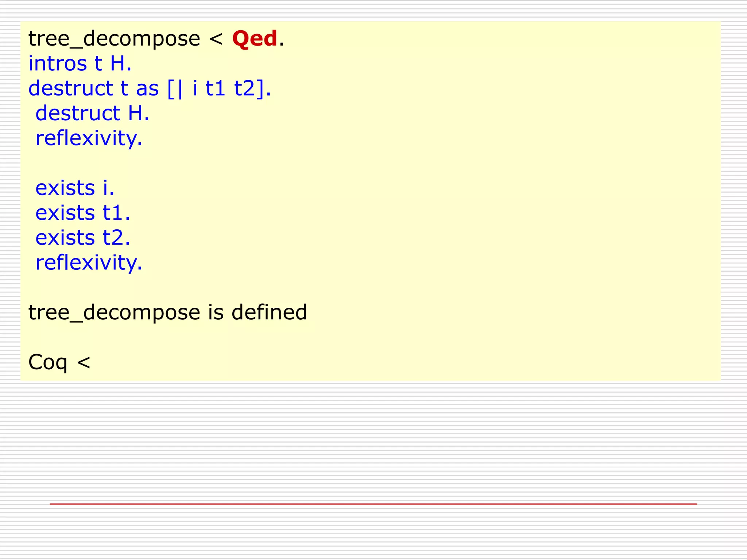The width and height of the screenshot is (747, 560).
Task: Click the first 'reflexivity.' line
Action: click(x=89, y=138)
